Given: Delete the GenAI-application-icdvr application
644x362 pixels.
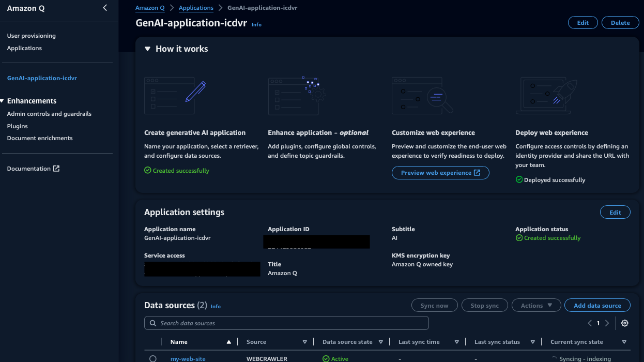Looking at the screenshot, I should pyautogui.click(x=620, y=23).
